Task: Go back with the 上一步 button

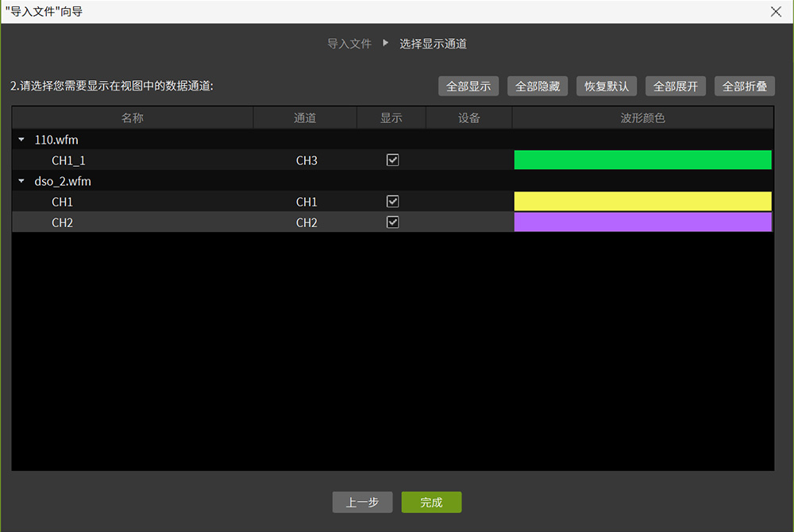Action: (x=362, y=503)
